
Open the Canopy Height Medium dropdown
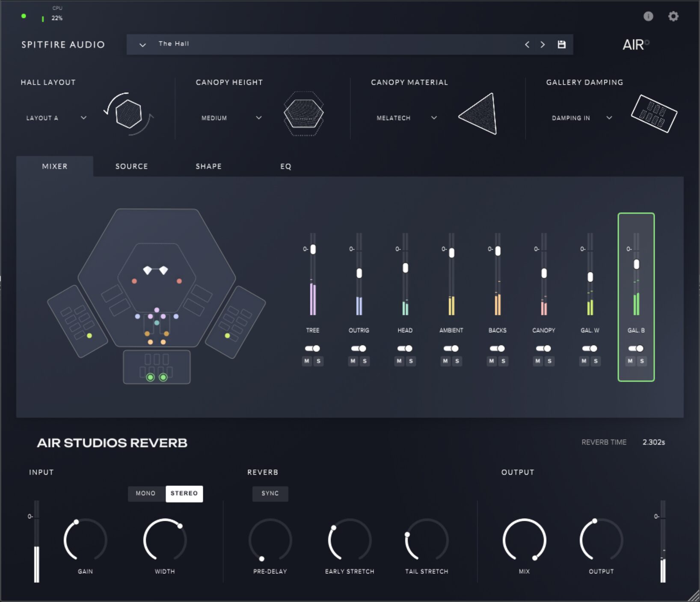point(231,118)
